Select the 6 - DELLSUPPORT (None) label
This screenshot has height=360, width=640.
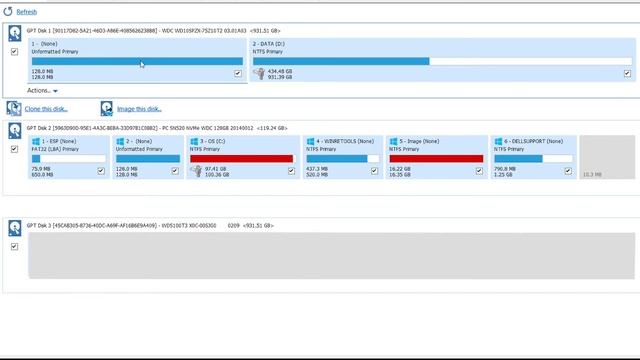click(533, 141)
